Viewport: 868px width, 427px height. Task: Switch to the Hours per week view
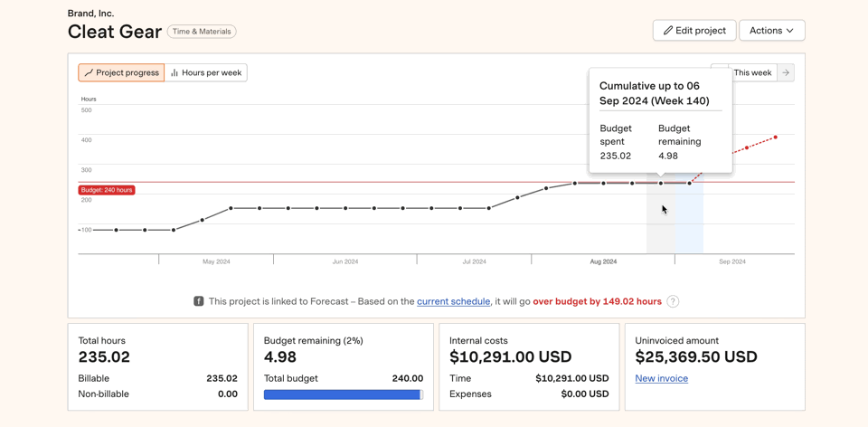pos(205,72)
